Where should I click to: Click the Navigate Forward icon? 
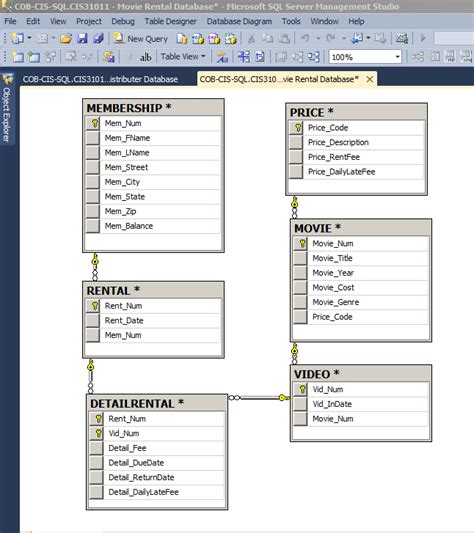pos(380,38)
